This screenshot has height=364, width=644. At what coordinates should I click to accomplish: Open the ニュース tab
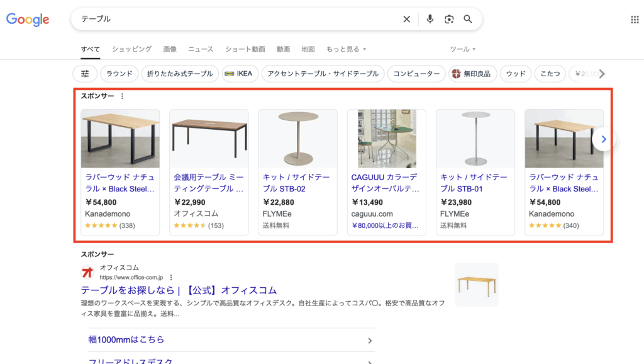(x=201, y=49)
